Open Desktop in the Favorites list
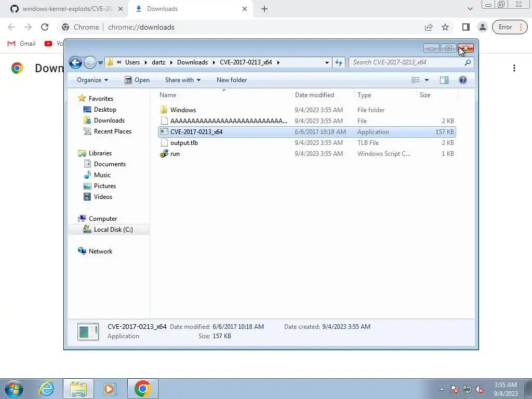This screenshot has width=532, height=399. pos(105,110)
